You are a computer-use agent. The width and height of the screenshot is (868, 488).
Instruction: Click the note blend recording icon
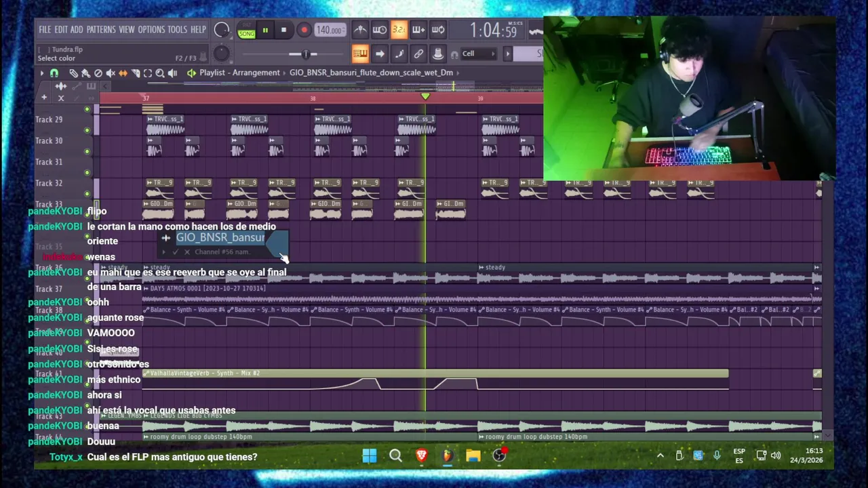click(399, 54)
